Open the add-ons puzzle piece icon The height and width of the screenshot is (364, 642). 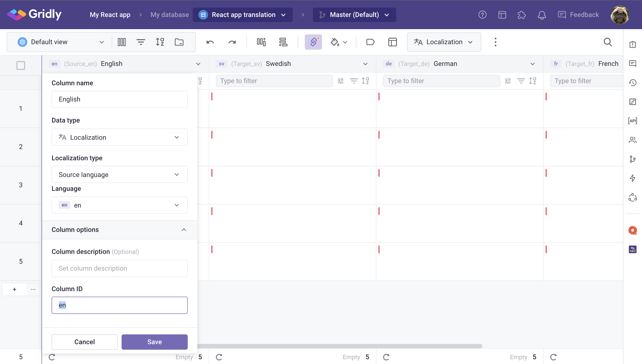(522, 15)
